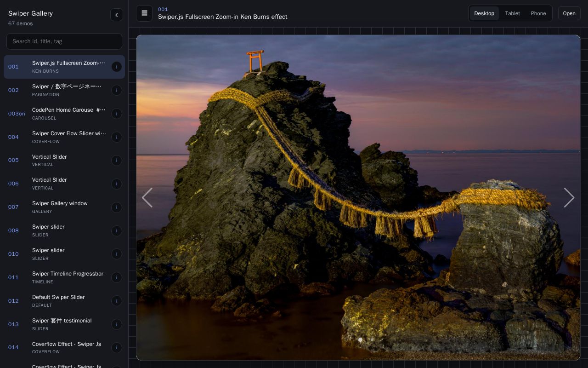The width and height of the screenshot is (588, 368).
Task: Show info for Default Swiper Slider demo
Action: point(117,301)
